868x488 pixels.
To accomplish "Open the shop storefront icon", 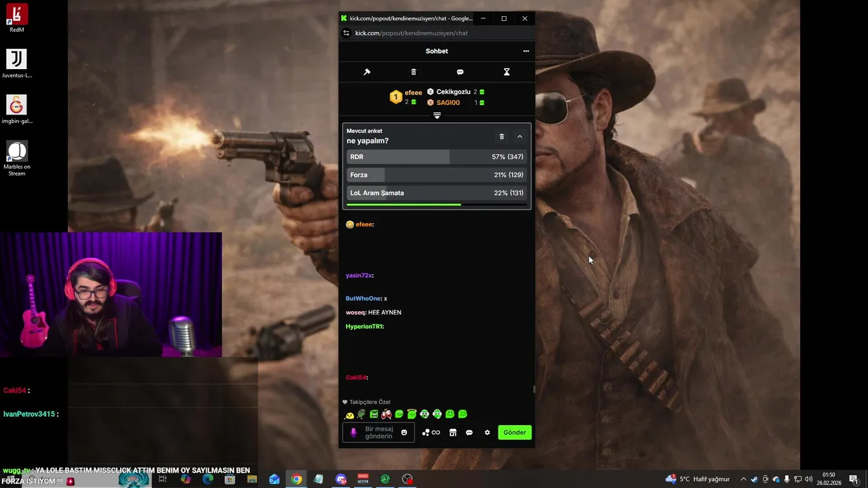I will [452, 432].
